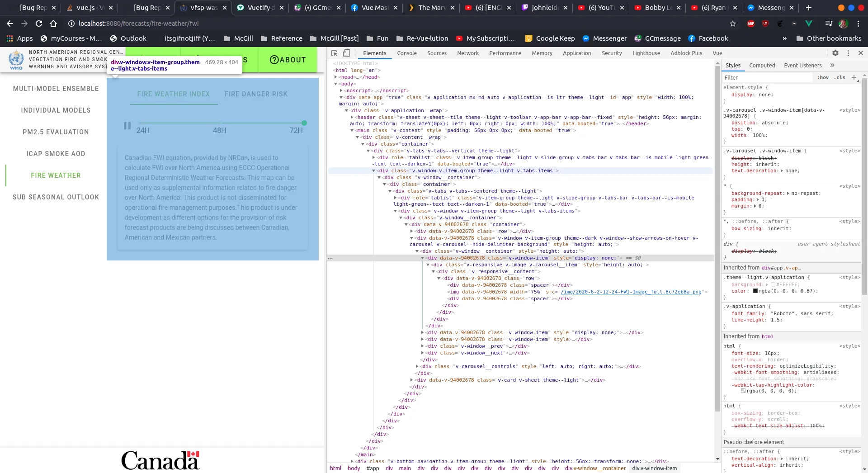Reload the localhost page
Screen dimensions: 868x473
pos(39,24)
